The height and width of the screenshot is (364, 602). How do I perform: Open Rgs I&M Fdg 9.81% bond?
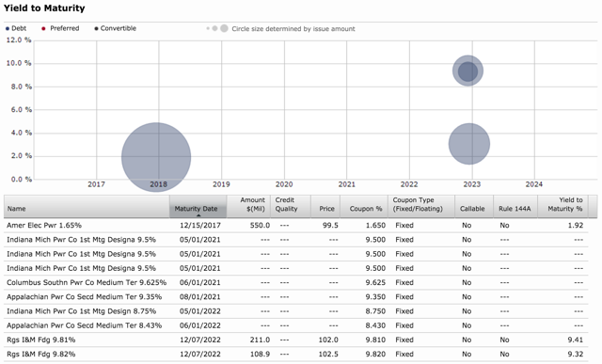tap(41, 340)
